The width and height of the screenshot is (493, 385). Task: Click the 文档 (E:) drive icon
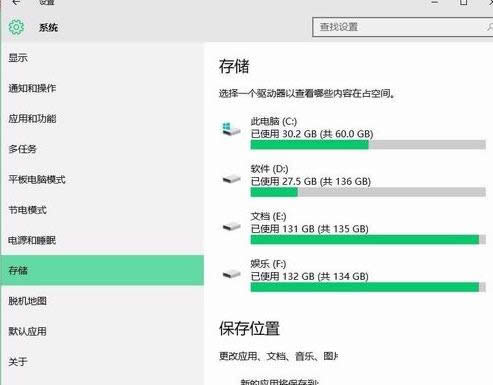click(231, 227)
